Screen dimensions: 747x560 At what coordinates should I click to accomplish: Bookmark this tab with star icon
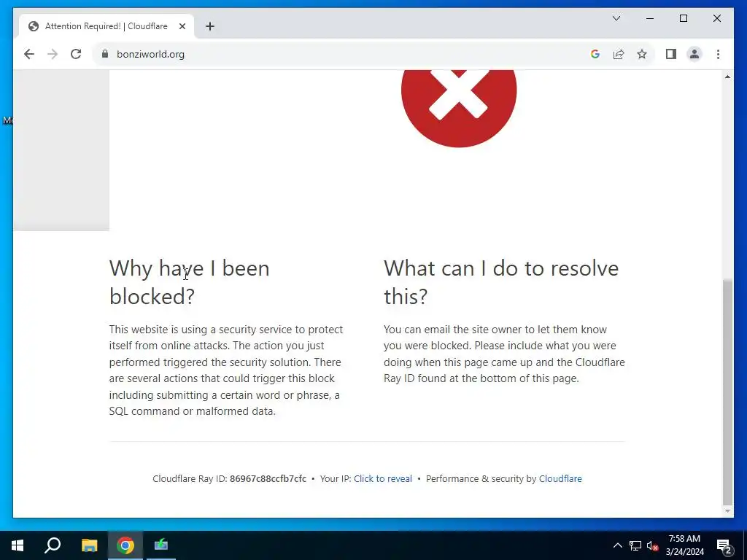tap(642, 54)
